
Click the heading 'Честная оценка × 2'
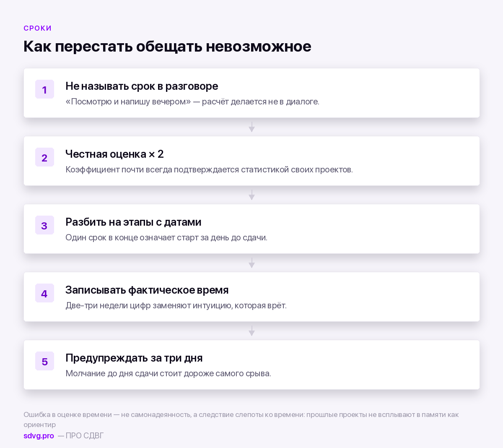[x=114, y=154]
